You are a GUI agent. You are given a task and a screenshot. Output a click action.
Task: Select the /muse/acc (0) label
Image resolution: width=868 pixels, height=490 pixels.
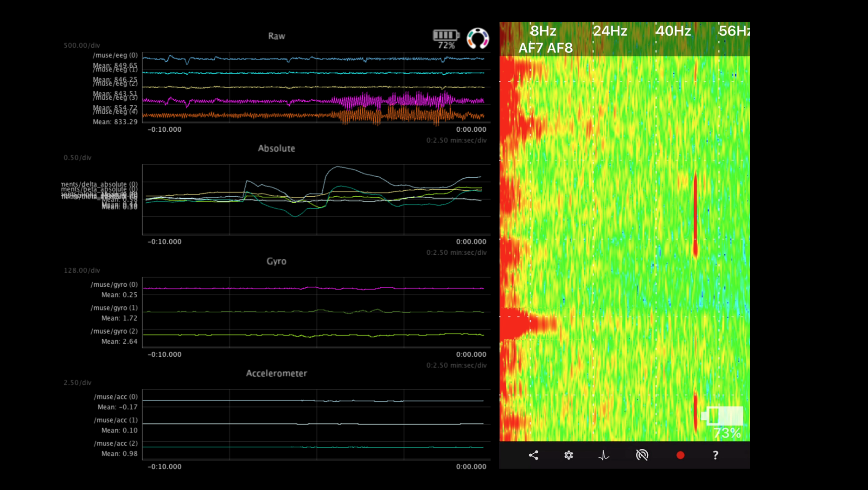click(x=116, y=397)
